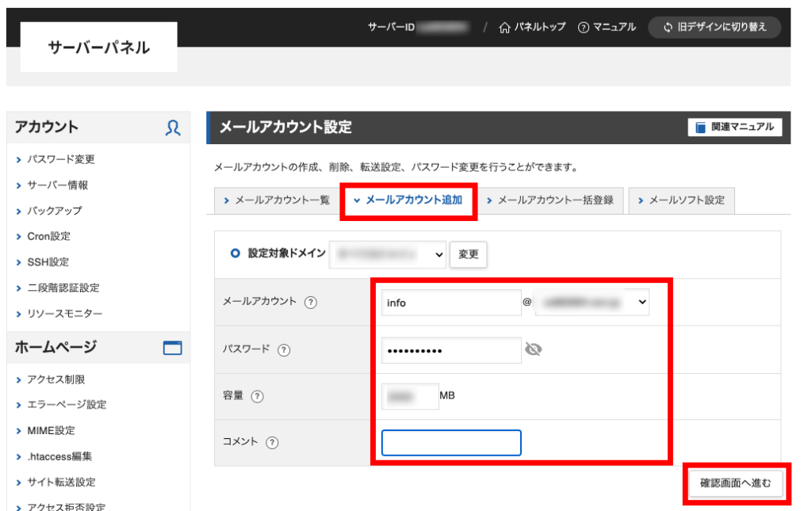Open 関連マニュアル button

coord(735,128)
